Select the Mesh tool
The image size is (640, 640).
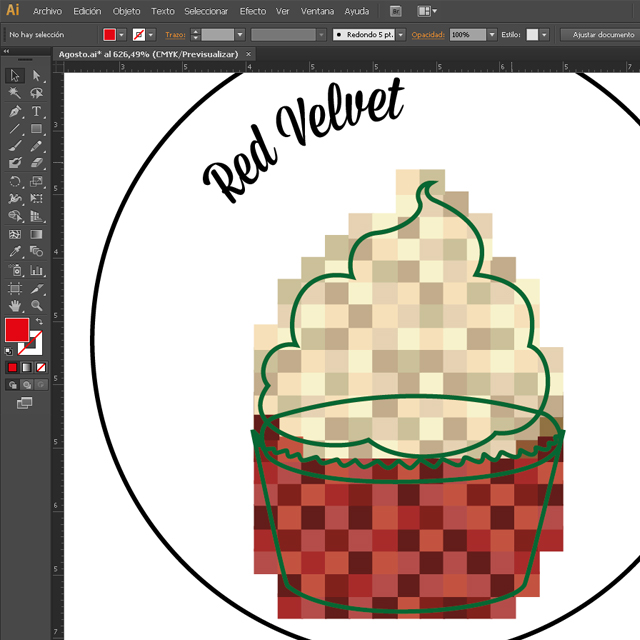[15, 234]
